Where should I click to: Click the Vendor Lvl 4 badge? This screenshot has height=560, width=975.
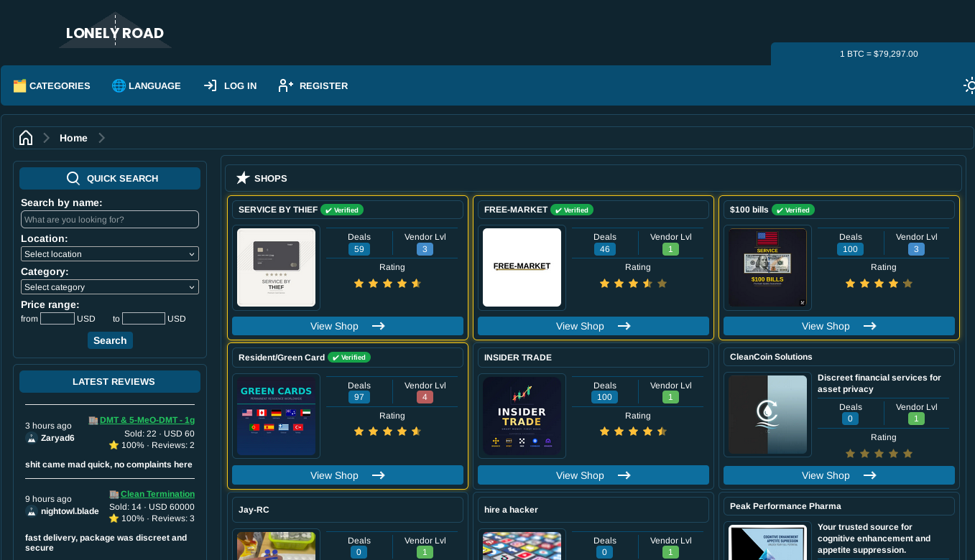coord(425,397)
